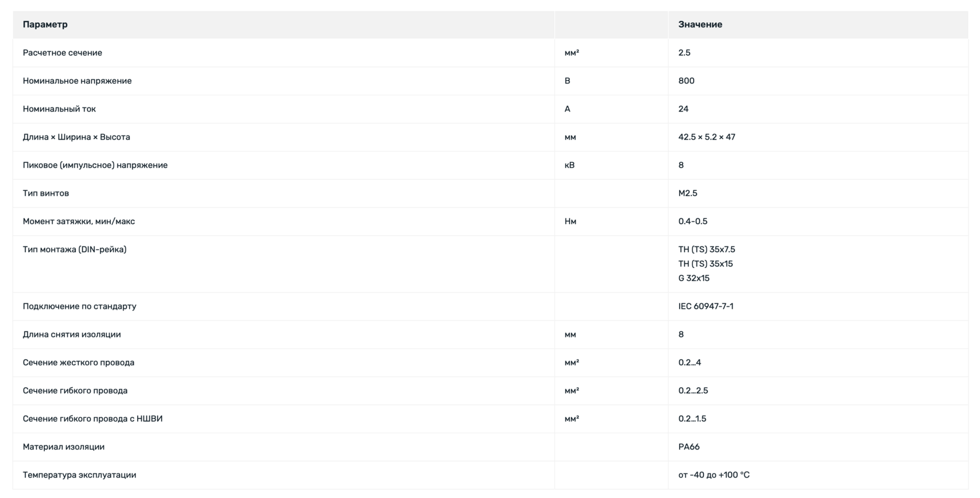Click the "Номинальный ток" row label

coord(59,109)
